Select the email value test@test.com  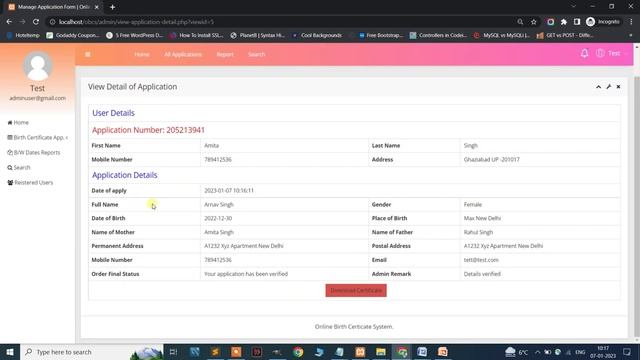coord(481,260)
